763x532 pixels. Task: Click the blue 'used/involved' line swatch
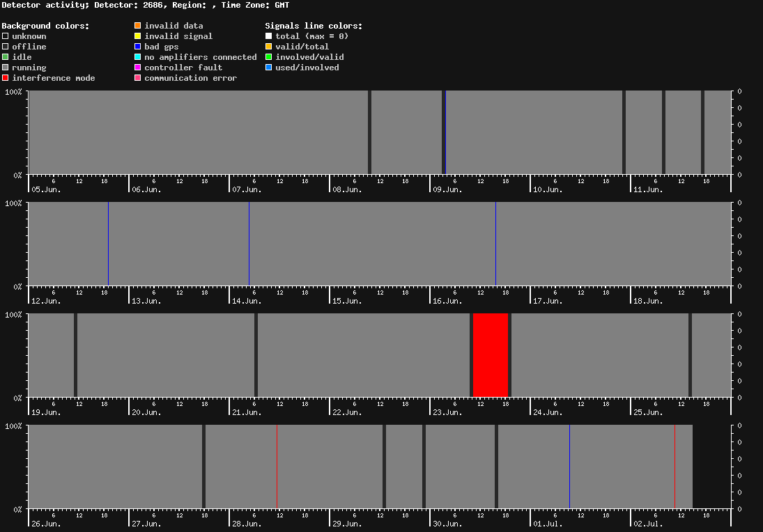[268, 68]
